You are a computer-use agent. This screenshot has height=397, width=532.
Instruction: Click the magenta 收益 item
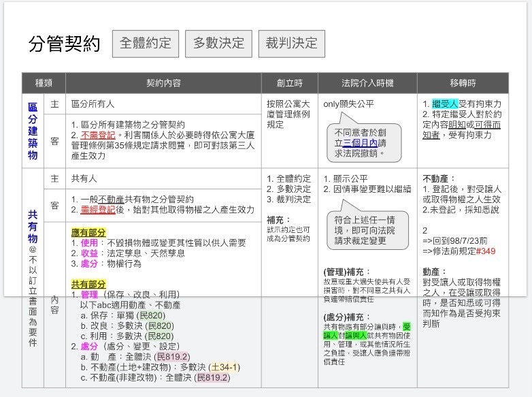89,253
